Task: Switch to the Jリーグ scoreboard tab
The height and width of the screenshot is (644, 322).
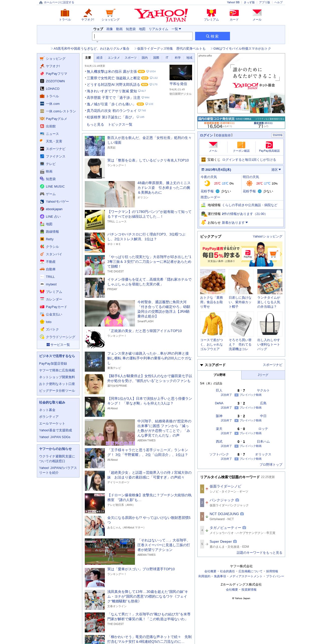Action: coord(263,375)
